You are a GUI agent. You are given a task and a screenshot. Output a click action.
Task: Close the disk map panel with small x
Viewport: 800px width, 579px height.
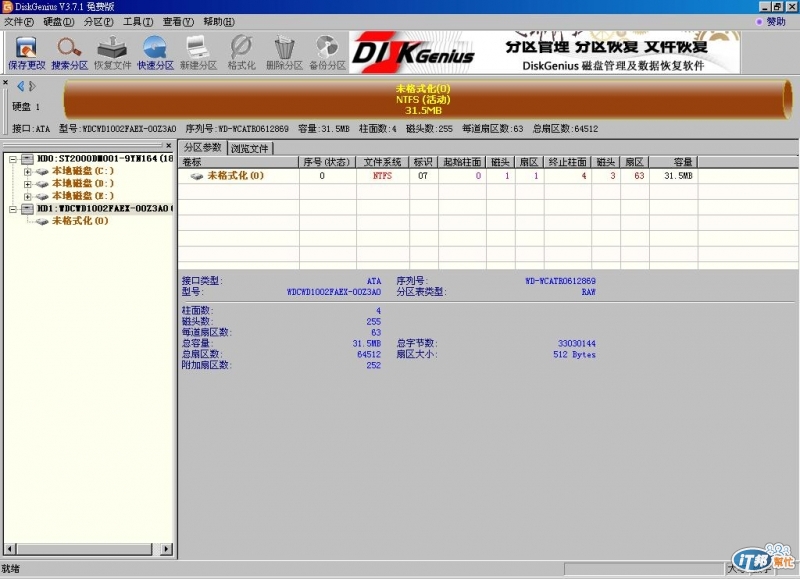[x=5, y=82]
